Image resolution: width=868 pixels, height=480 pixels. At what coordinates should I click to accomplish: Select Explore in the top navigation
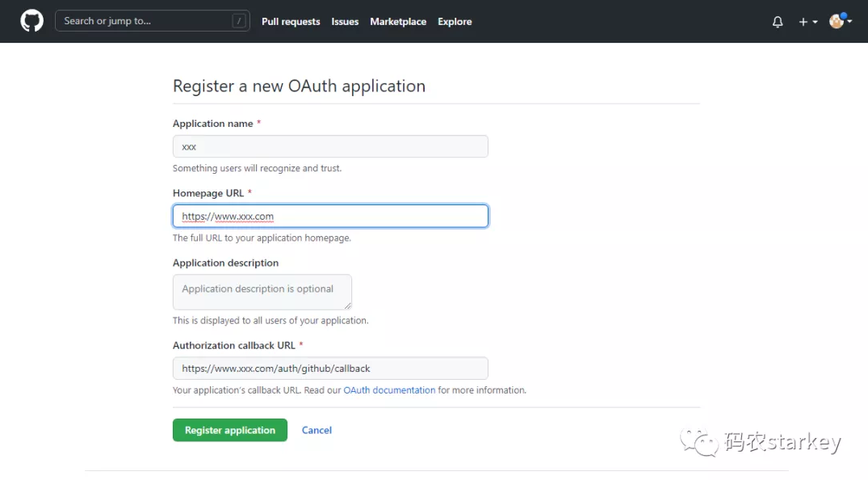[x=455, y=22]
